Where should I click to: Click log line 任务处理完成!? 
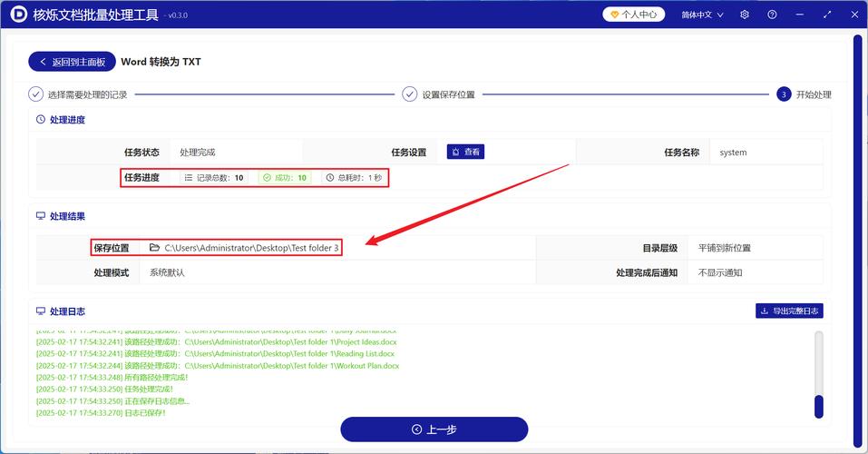104,390
